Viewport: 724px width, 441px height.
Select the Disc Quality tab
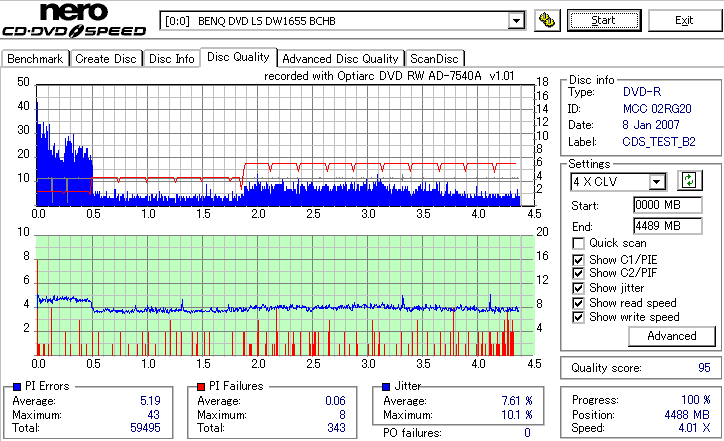[x=238, y=57]
